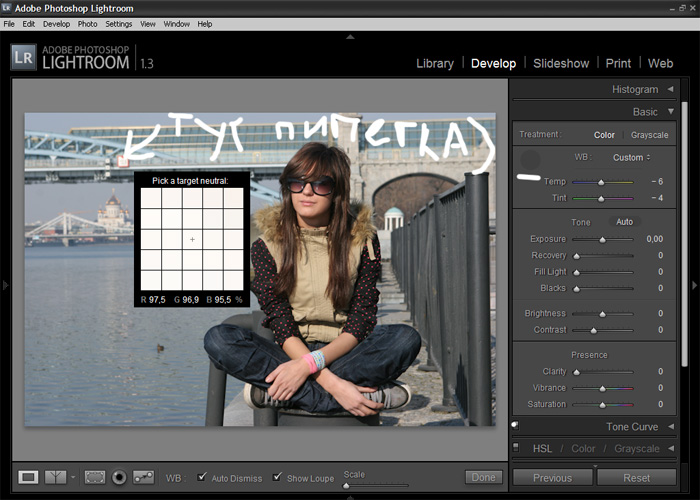Disable the Show Loupe checkbox
Viewport: 700px width, 500px height.
277,477
